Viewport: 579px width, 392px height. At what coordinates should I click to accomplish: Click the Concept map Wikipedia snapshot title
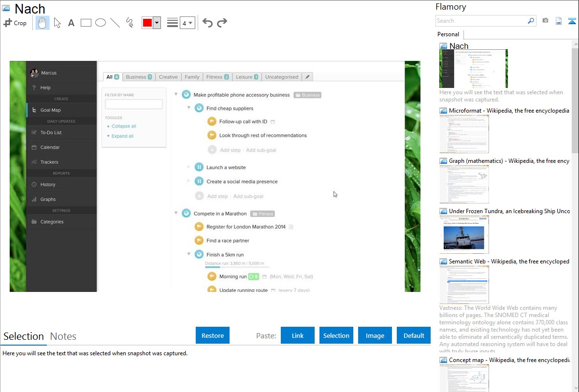coord(509,360)
